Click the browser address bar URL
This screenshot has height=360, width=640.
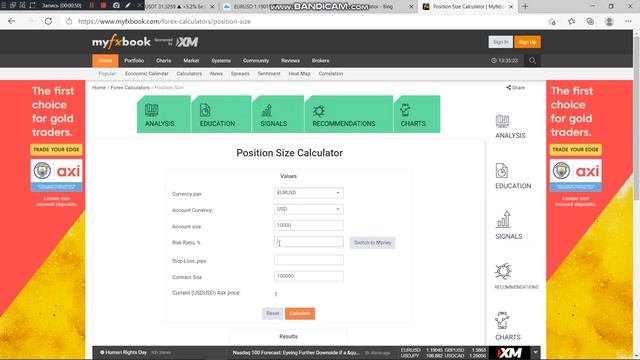pos(164,21)
